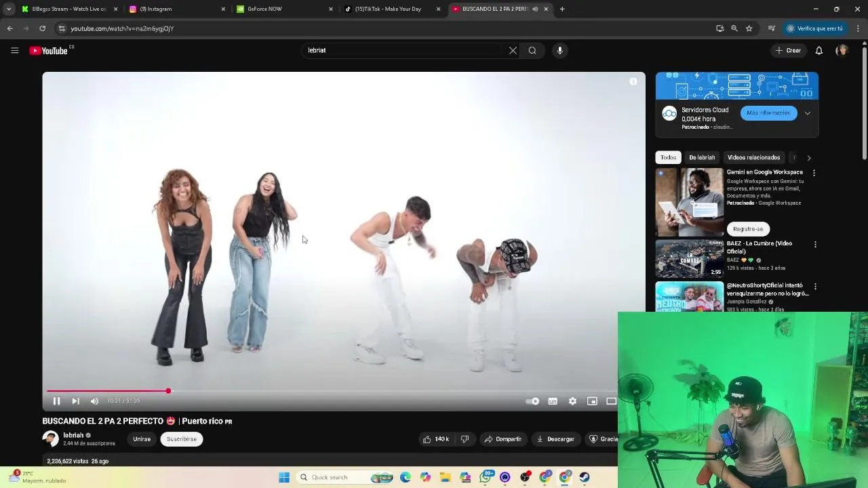Clear the search text with the X
This screenshot has height=488, width=868.
pyautogui.click(x=513, y=50)
